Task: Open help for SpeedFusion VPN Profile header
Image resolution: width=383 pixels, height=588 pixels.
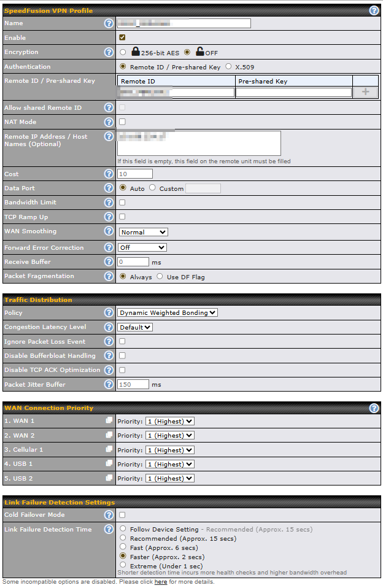Action: point(374,10)
